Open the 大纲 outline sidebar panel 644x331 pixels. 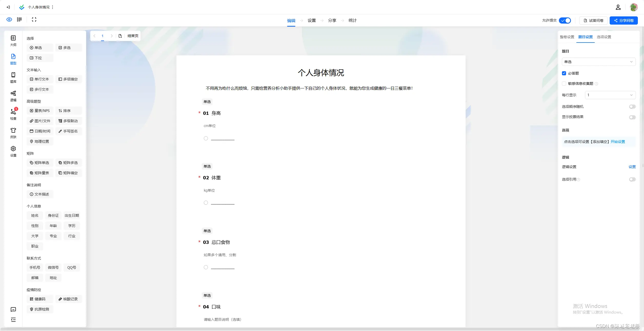13,41
